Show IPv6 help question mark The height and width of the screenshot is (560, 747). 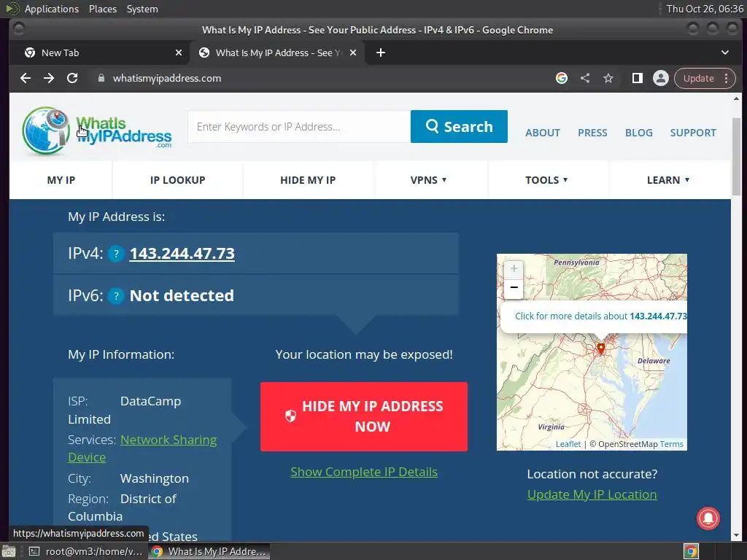116,296
